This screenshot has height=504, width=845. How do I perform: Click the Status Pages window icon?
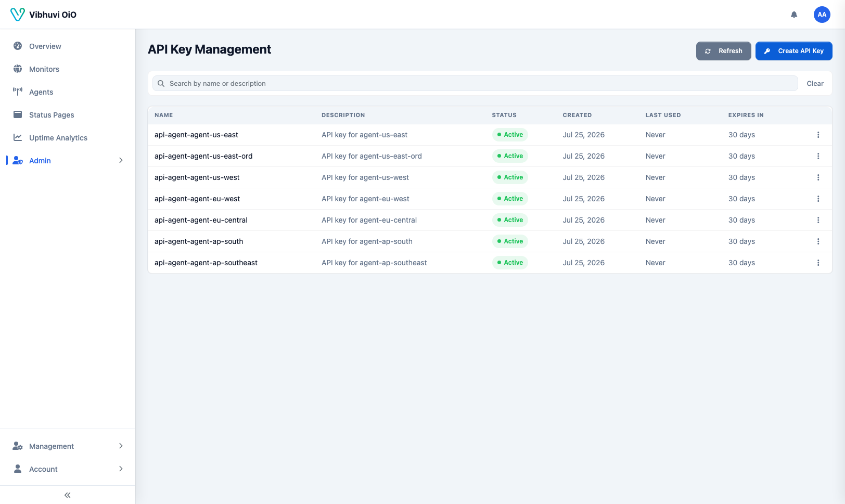[18, 114]
